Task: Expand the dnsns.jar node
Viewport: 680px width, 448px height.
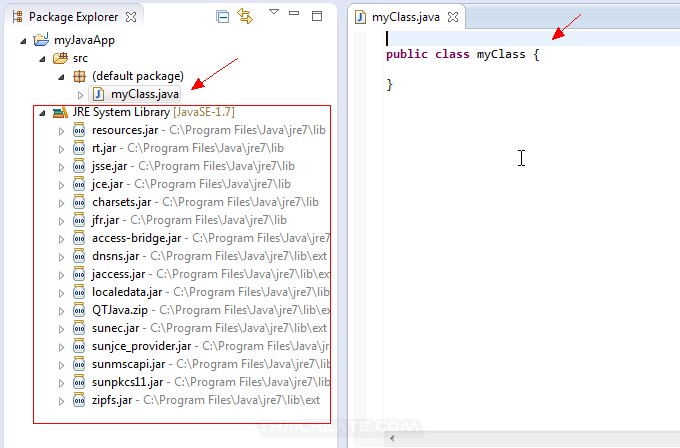Action: coord(61,257)
